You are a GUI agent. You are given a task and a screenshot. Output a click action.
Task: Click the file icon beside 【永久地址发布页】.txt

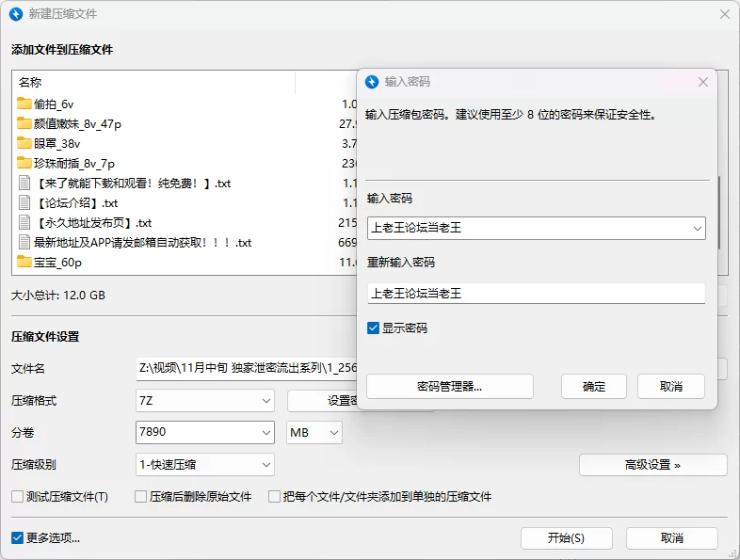click(24, 222)
